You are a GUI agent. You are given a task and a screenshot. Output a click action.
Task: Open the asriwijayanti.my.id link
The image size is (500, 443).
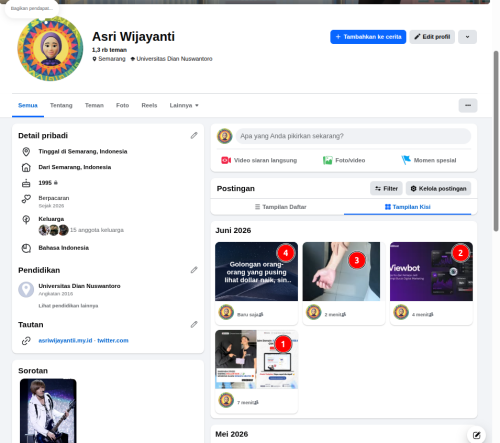pyautogui.click(x=65, y=340)
